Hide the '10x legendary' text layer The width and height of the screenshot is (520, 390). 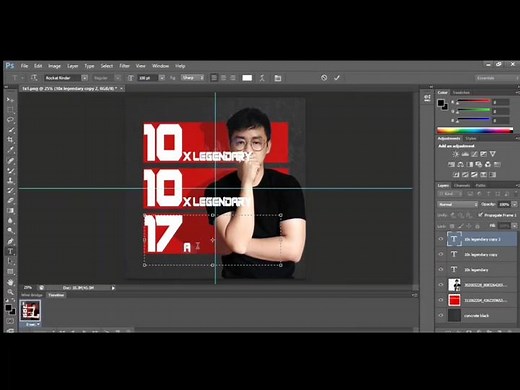(x=441, y=269)
